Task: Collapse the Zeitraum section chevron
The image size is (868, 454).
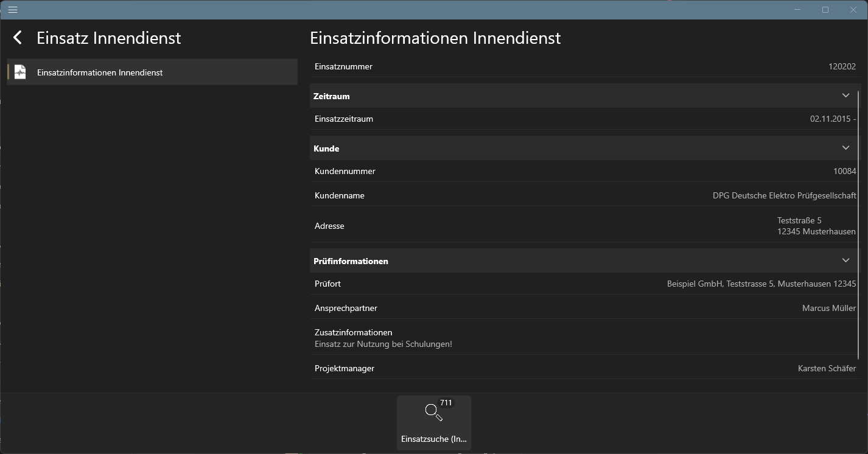Action: (x=845, y=96)
